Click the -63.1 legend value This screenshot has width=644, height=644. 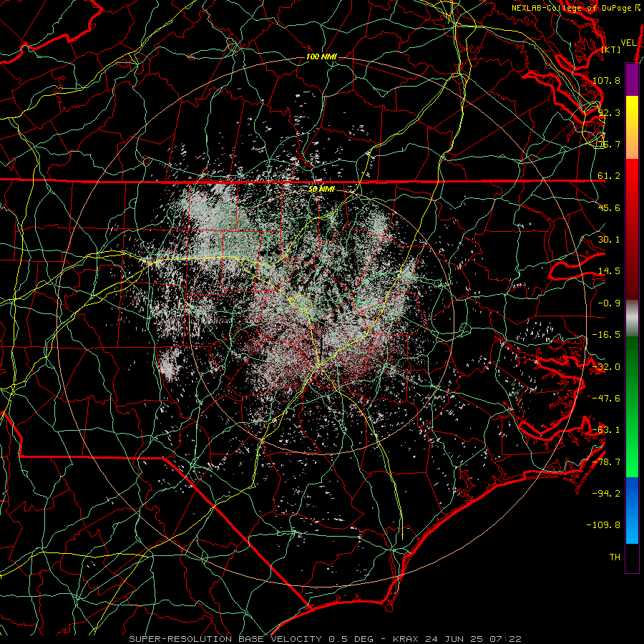pos(606,430)
